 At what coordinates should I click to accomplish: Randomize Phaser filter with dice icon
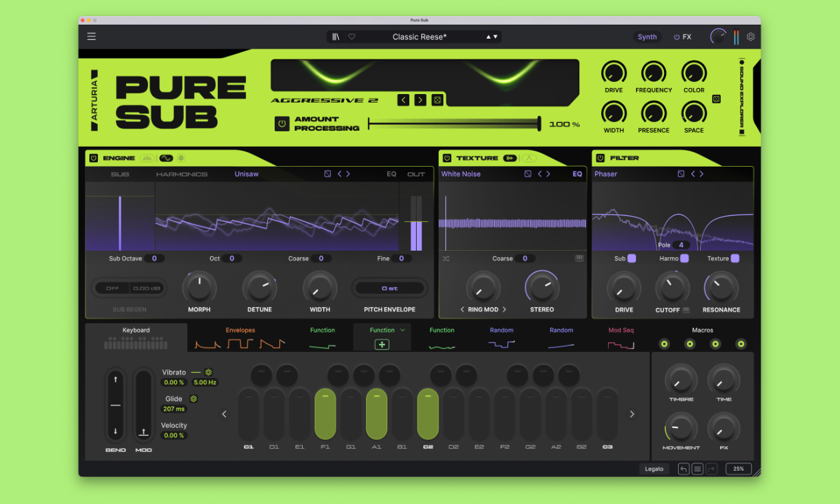(x=681, y=174)
